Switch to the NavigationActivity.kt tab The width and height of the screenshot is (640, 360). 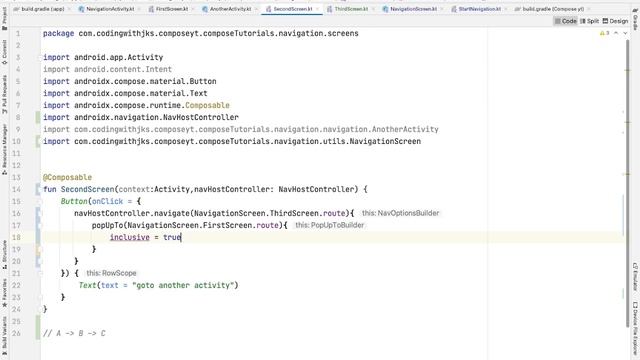pyautogui.click(x=110, y=9)
